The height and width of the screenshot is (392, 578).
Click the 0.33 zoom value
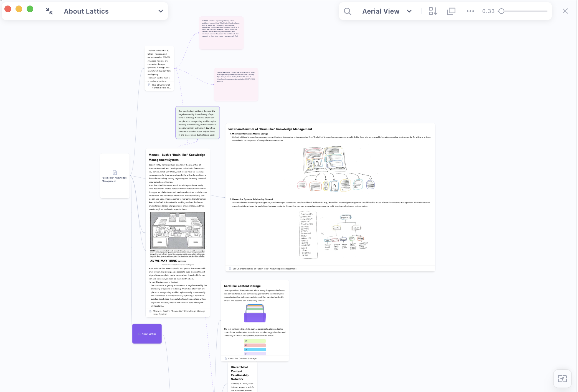[x=488, y=11]
